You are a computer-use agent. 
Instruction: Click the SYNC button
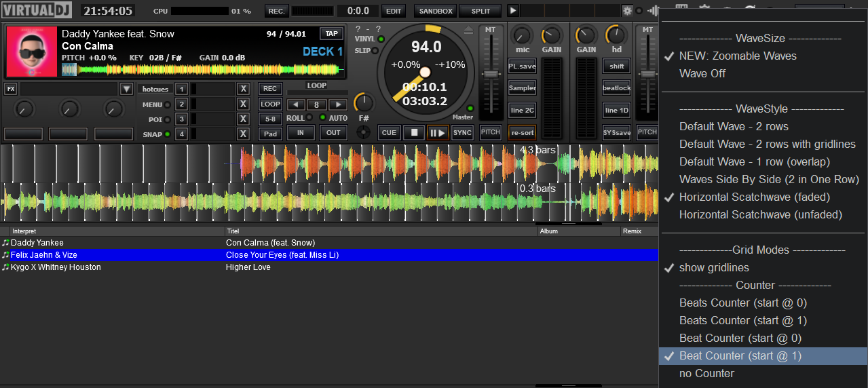point(463,133)
